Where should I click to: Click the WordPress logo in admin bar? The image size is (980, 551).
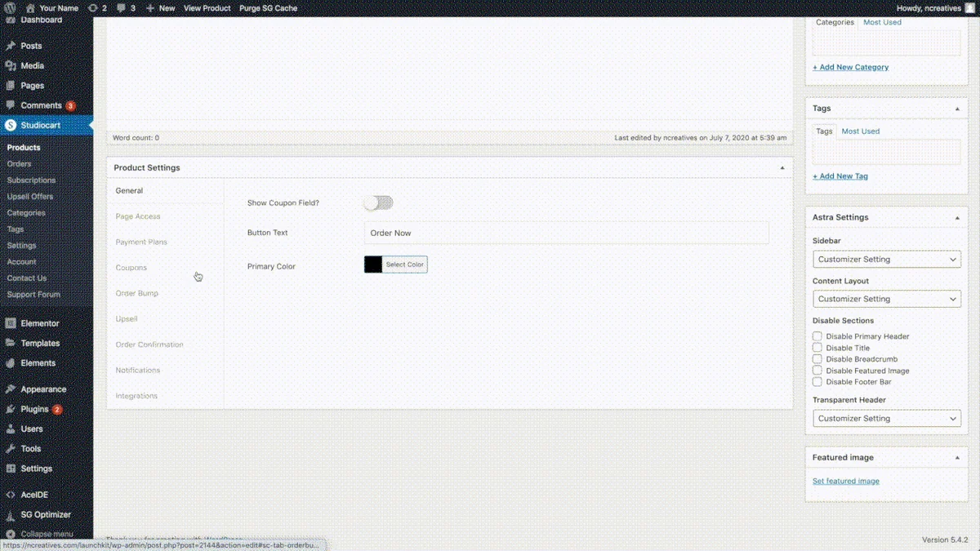click(x=11, y=8)
